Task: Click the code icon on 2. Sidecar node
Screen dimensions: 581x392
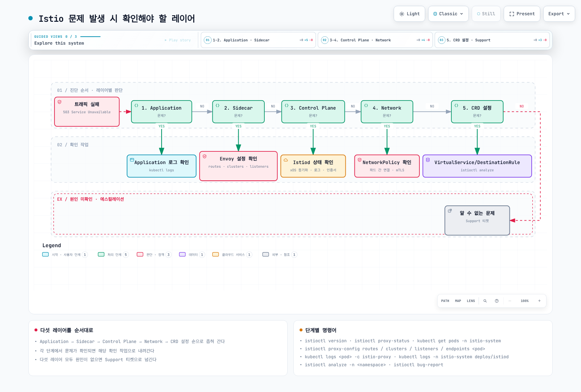Action: (x=218, y=106)
